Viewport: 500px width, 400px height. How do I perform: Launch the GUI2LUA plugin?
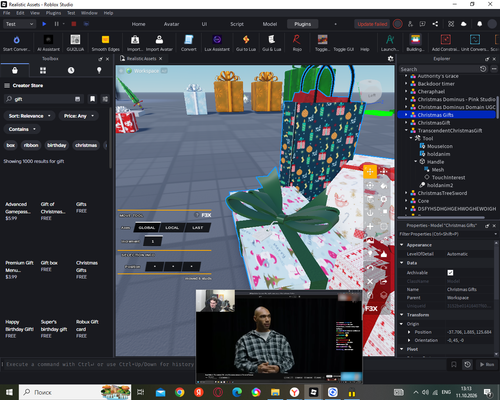click(x=75, y=43)
